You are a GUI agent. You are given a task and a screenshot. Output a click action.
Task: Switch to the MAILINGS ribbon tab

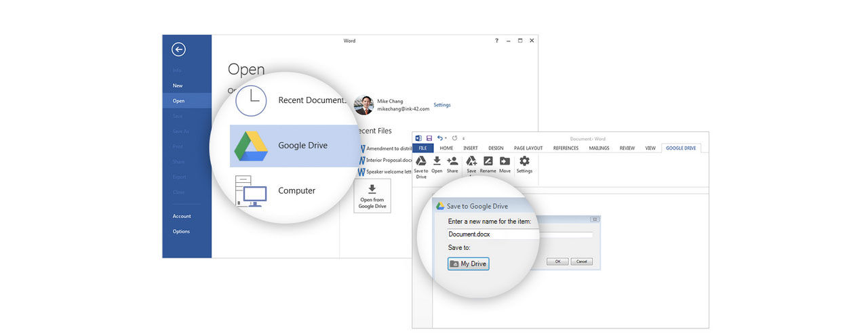599,148
